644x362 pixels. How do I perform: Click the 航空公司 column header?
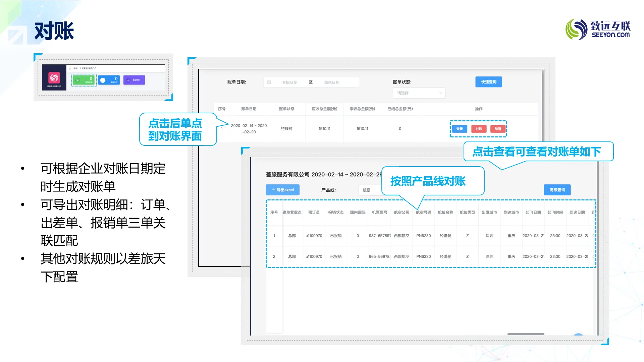[401, 213]
